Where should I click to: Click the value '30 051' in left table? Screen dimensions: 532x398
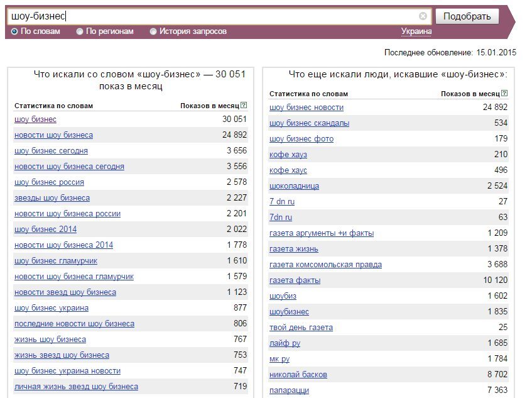[234, 119]
